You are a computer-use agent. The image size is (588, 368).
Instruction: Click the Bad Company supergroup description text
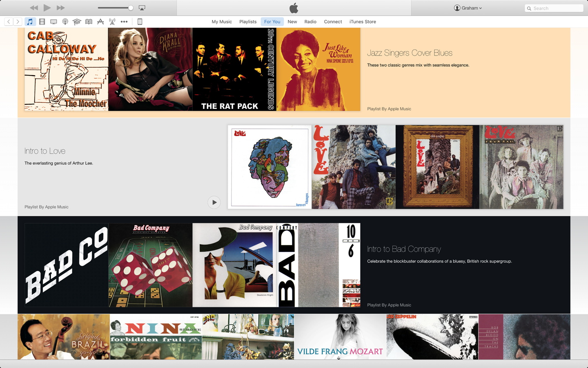pyautogui.click(x=439, y=261)
